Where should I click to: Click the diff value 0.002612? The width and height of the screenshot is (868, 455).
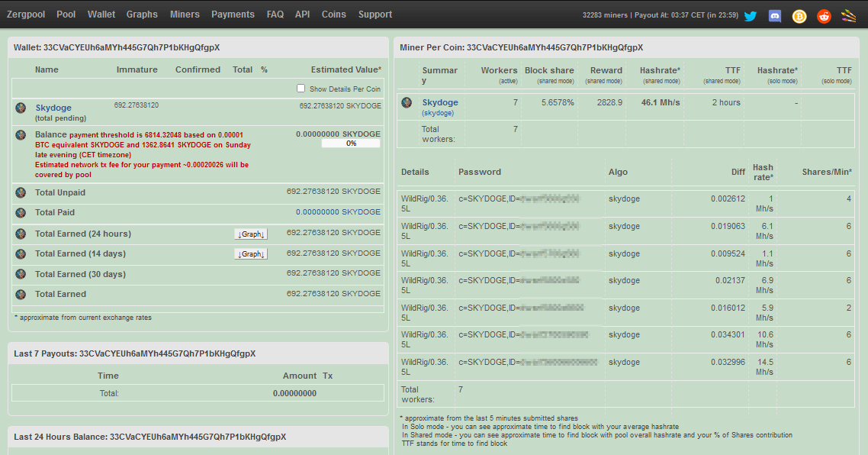click(x=728, y=198)
